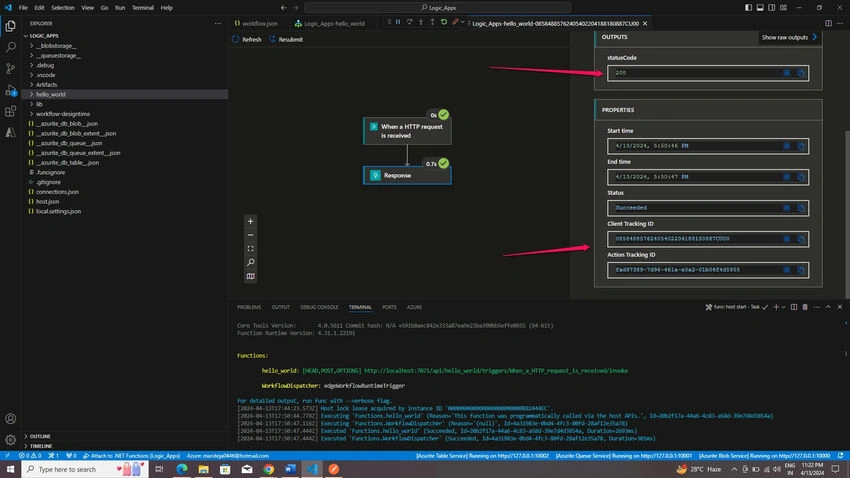Image resolution: width=850 pixels, height=478 pixels.
Task: Copy the statusCode value
Action: [801, 73]
